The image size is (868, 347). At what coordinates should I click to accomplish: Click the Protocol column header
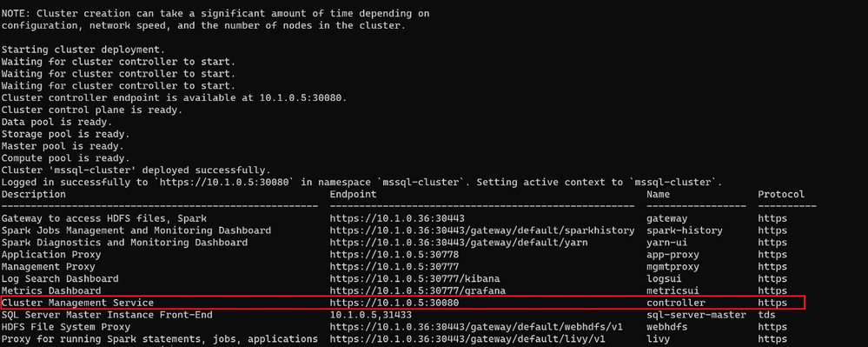[781, 195]
